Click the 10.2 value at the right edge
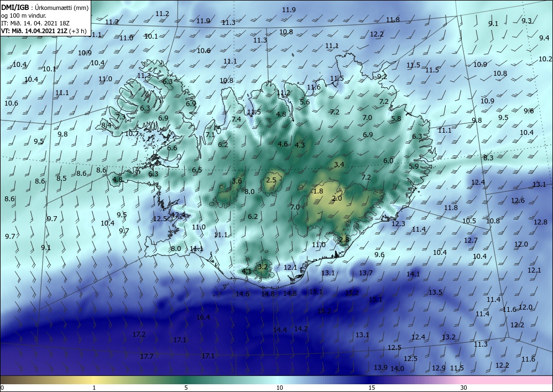Screen dimensions: 553x392 click(545, 59)
